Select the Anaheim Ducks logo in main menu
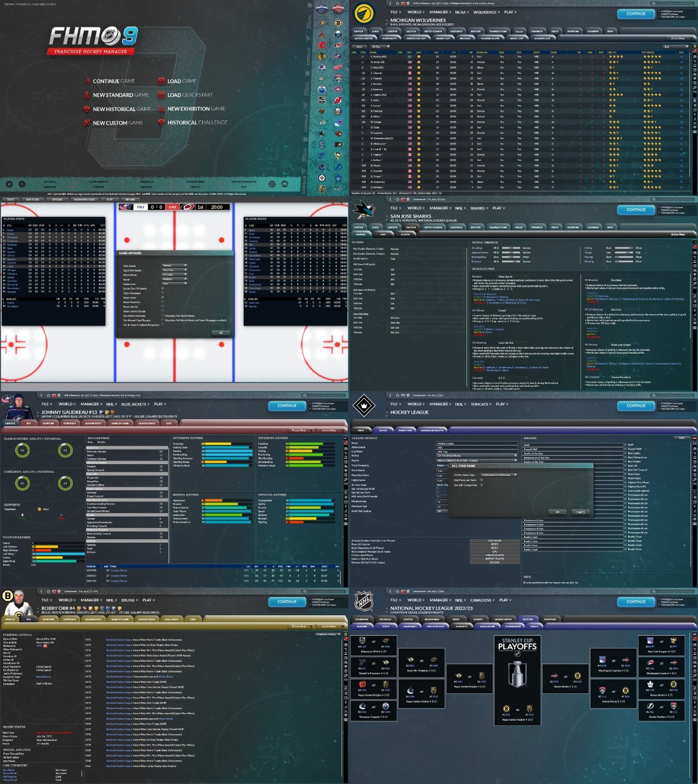Screen dimensions: 698x784 [x=322, y=23]
